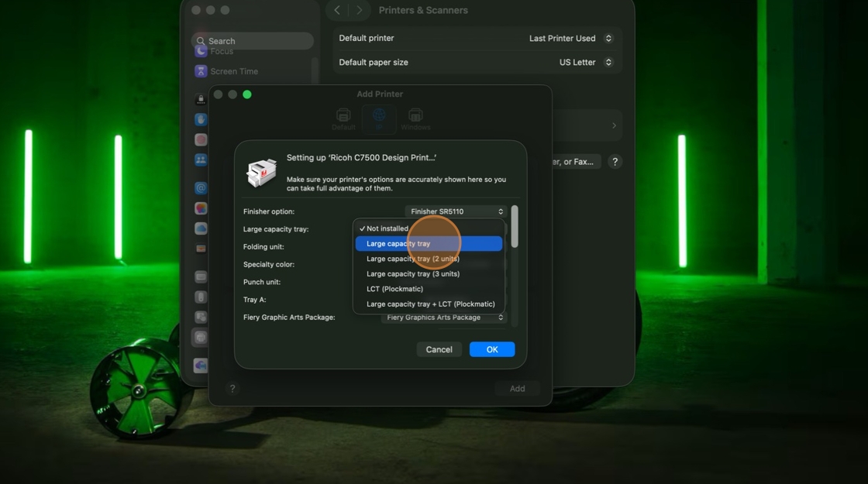
Task: Click "Fiery Graphic Arts Package:" label
Action: pos(289,318)
